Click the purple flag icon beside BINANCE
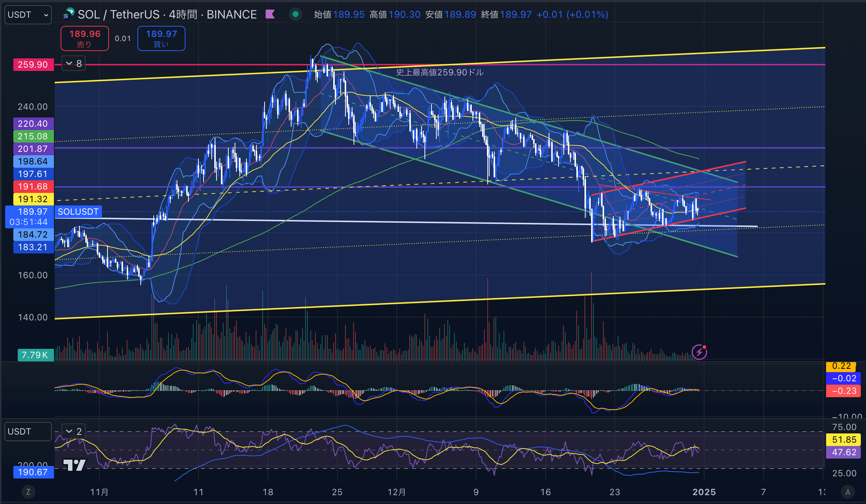Screen dimensions: 866x504 (270, 14)
